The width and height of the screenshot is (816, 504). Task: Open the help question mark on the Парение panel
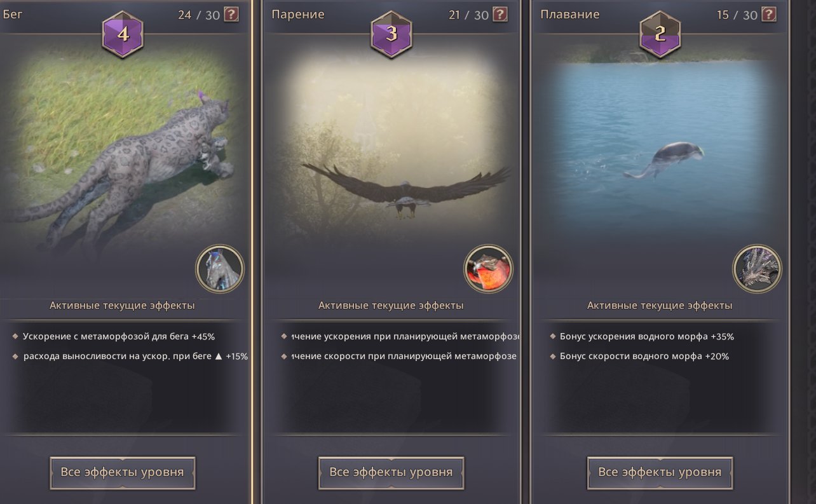click(x=500, y=14)
